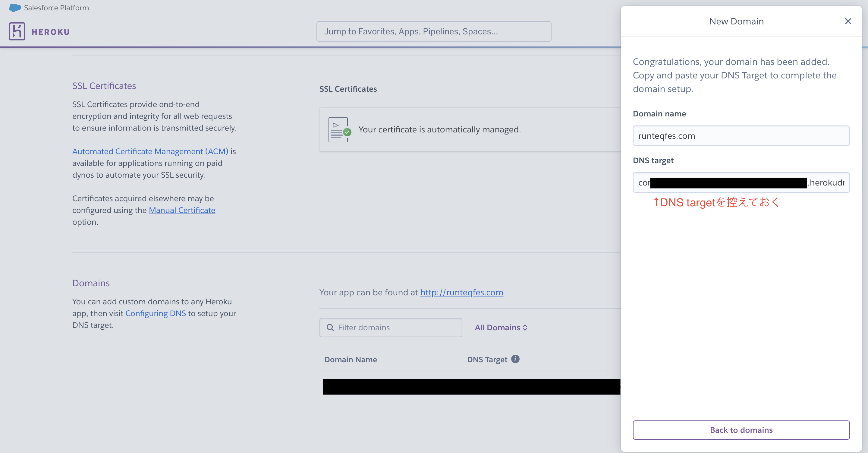Click the DNS target field
The width and height of the screenshot is (868, 453).
[x=741, y=182]
